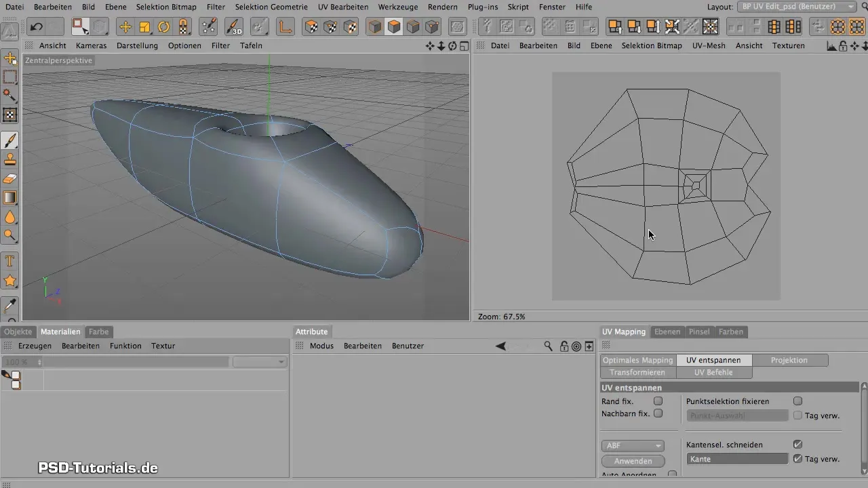Select the Magic wand tool

point(10,96)
